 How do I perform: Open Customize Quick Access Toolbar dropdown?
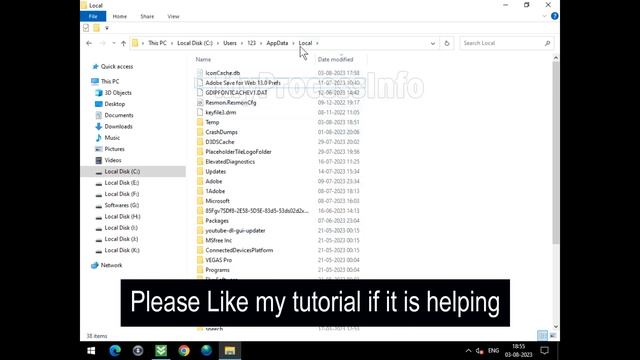(107, 28)
